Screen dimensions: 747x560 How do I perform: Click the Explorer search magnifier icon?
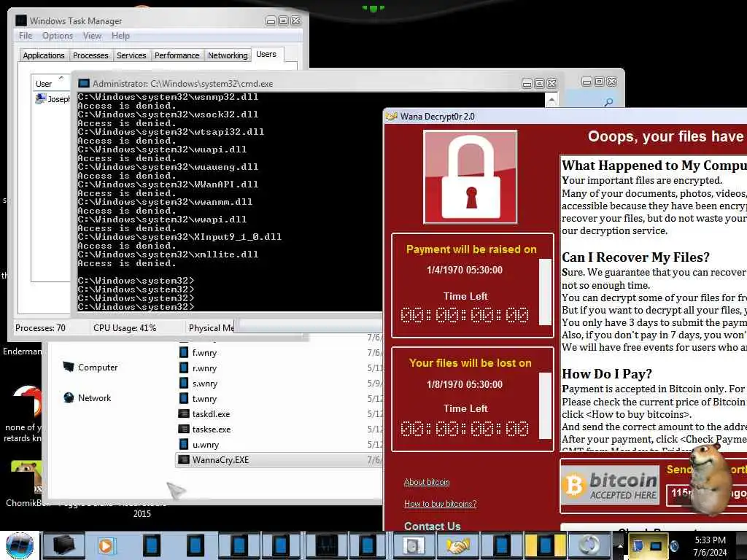[x=608, y=102]
